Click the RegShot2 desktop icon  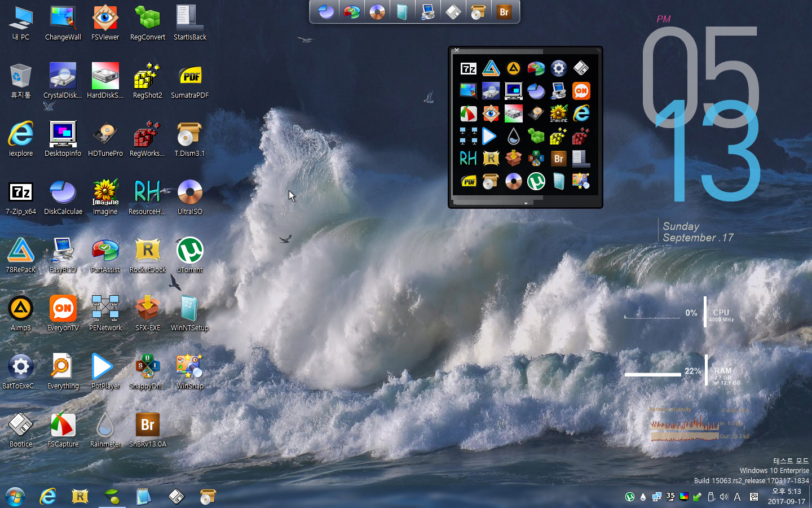(x=148, y=81)
